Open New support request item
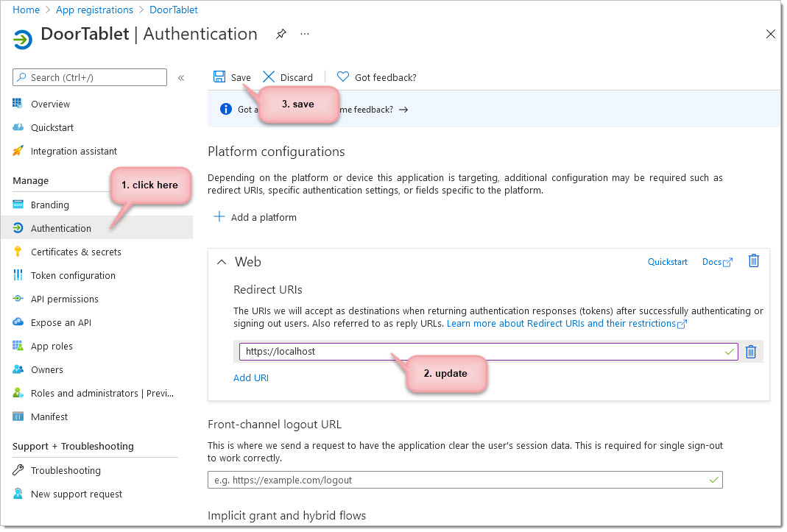 pos(77,494)
